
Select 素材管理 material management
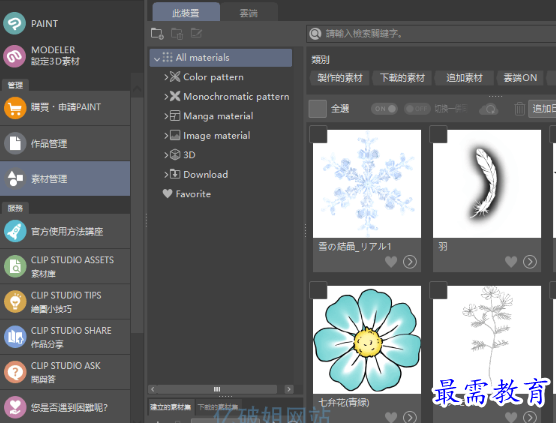65,179
